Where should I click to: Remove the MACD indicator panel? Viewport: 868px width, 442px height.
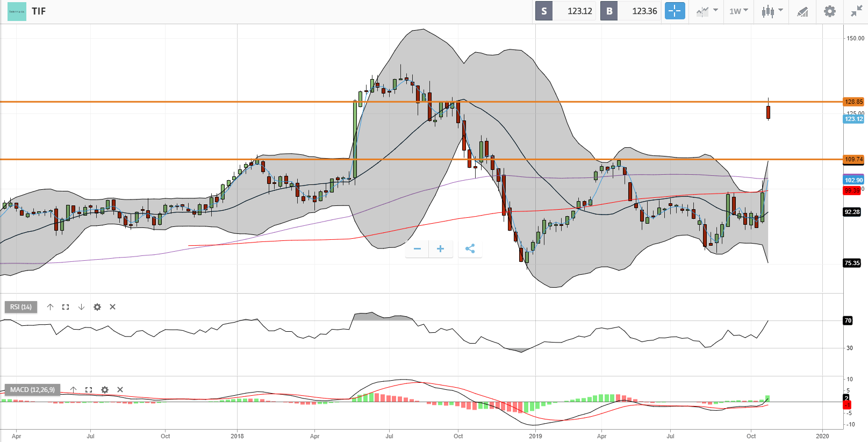pos(120,390)
